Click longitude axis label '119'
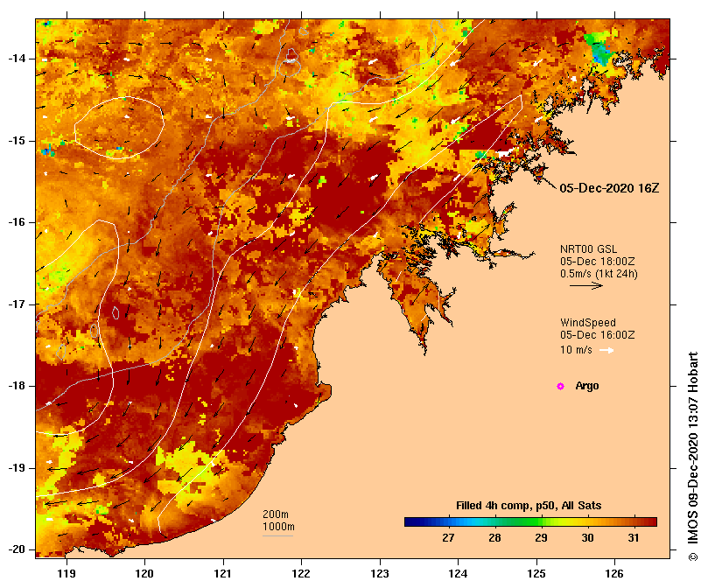708x588 pixels. [x=67, y=574]
